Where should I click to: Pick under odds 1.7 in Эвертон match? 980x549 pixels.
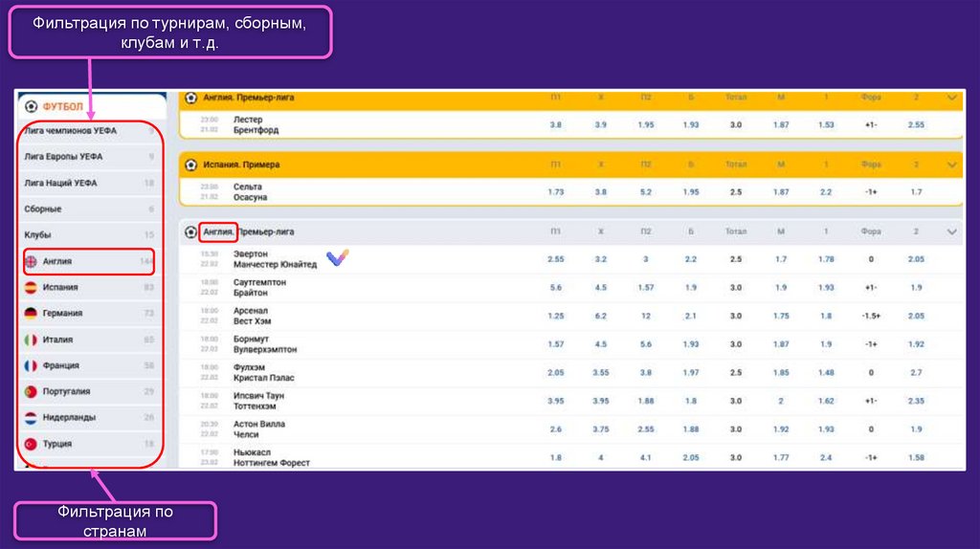[x=781, y=259]
